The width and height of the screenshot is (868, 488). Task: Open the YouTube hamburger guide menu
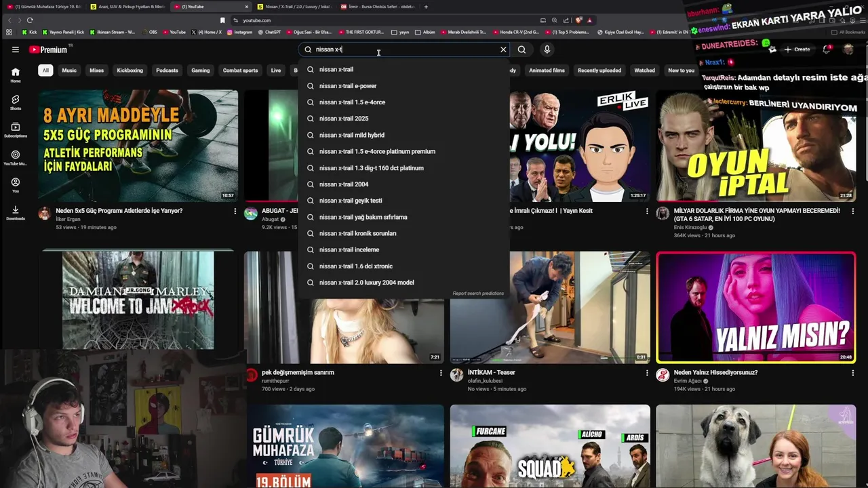tap(15, 49)
